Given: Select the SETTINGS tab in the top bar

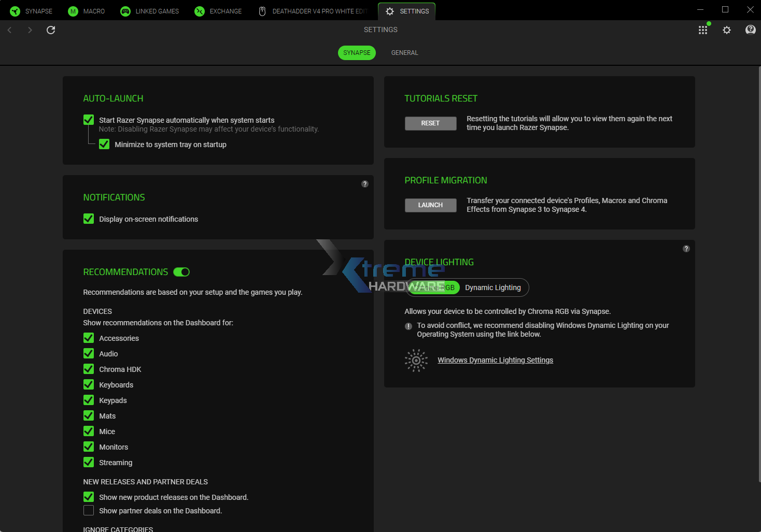Looking at the screenshot, I should click(x=406, y=11).
